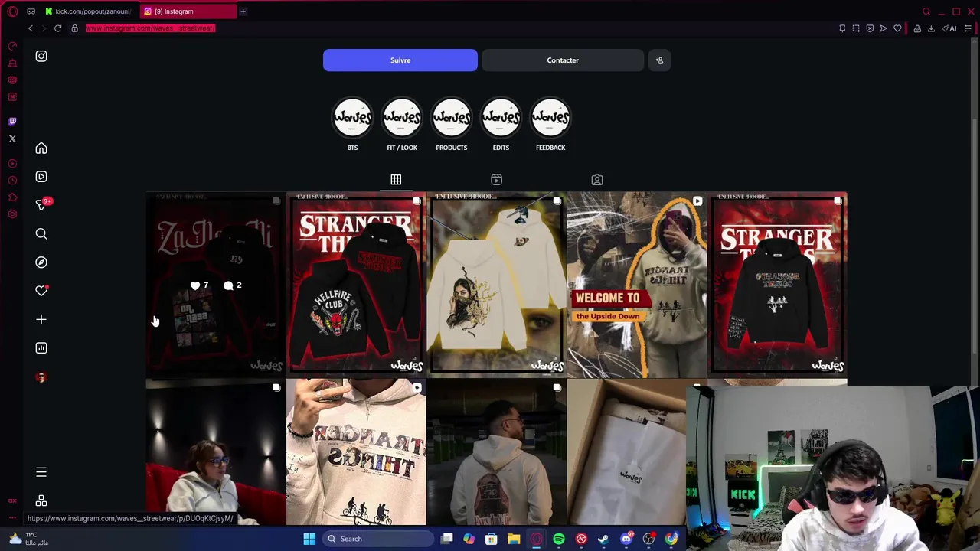
Task: Open the browser AI assistant icon
Action: tap(950, 28)
